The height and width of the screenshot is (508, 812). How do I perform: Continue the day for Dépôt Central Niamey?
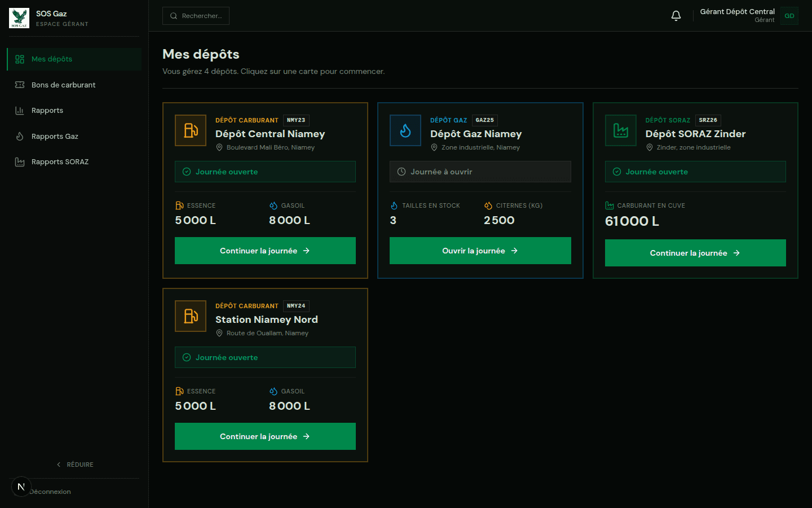(x=265, y=251)
